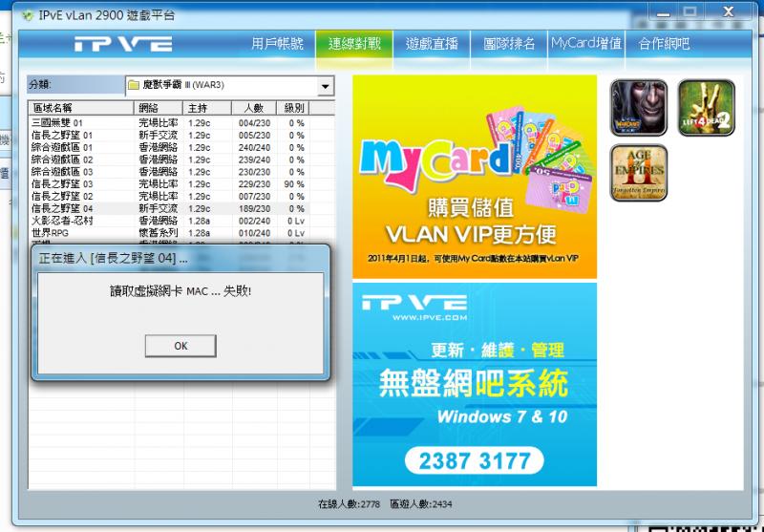Screen dimensions: 764x532
Task: Confirm the MAC failure dialog with OK
Action: [180, 346]
